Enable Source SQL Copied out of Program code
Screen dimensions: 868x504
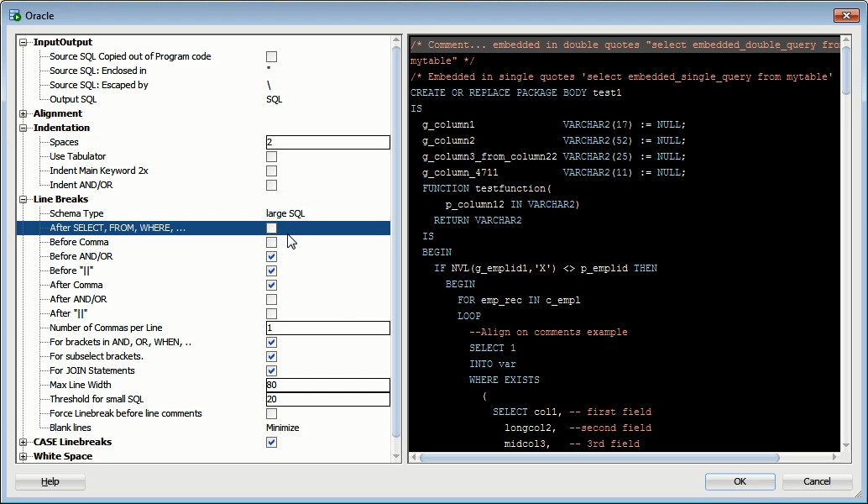pyautogui.click(x=271, y=56)
